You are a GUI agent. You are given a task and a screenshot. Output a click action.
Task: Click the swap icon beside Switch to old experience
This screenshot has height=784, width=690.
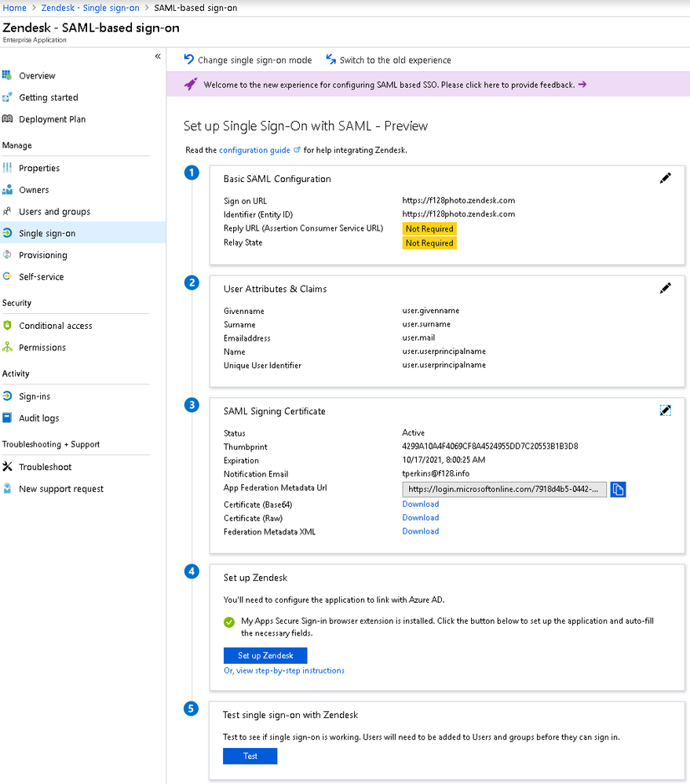pyautogui.click(x=331, y=60)
